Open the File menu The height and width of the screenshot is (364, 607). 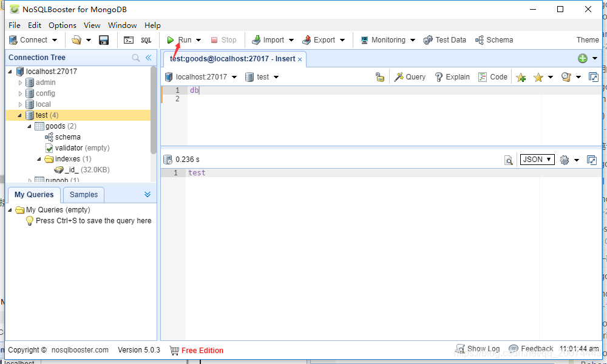point(15,25)
